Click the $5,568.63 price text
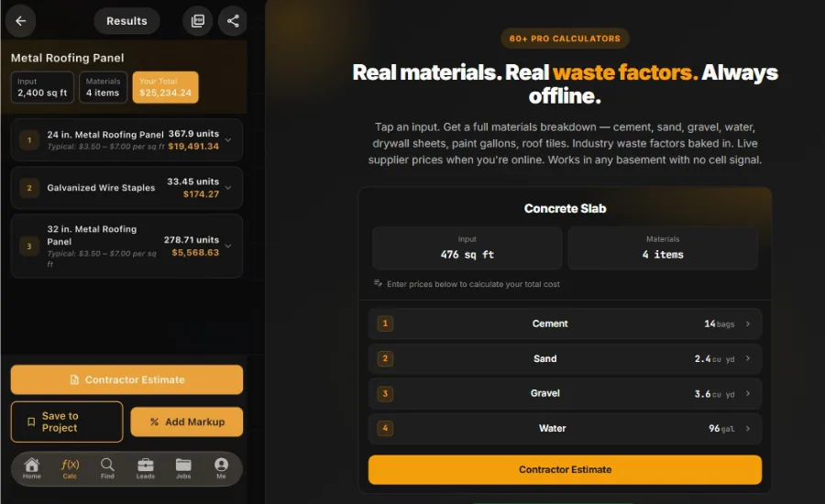The height and width of the screenshot is (504, 825). (195, 253)
